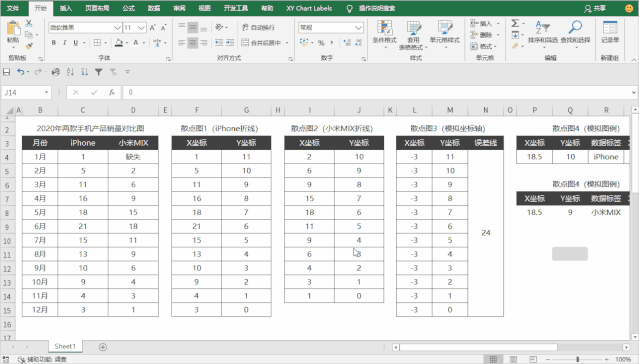Click the smiley feedback icon

629,8
